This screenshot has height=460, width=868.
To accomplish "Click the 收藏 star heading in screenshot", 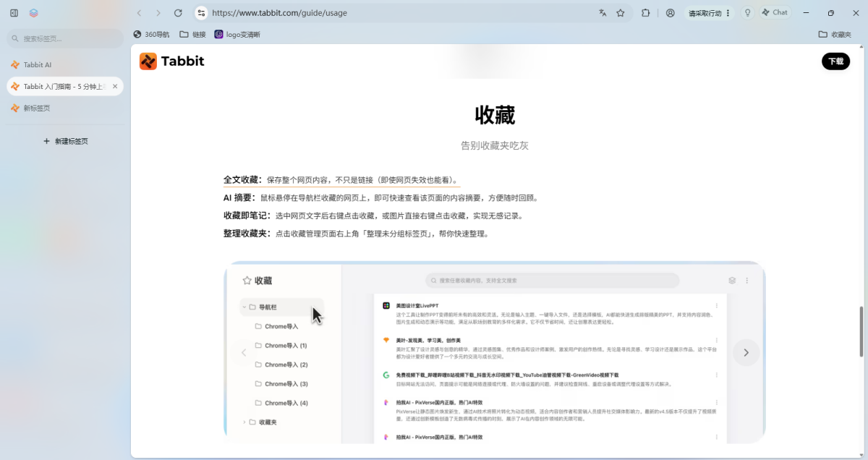I will [x=258, y=281].
